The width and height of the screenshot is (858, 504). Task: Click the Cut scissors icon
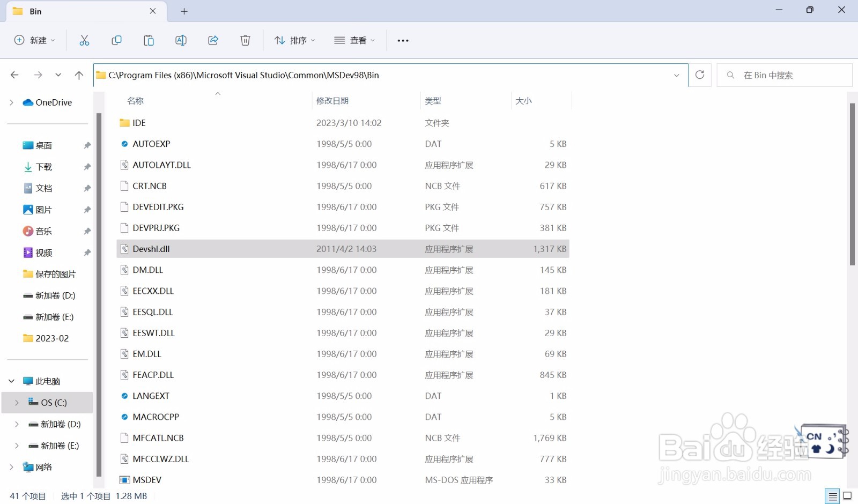84,40
